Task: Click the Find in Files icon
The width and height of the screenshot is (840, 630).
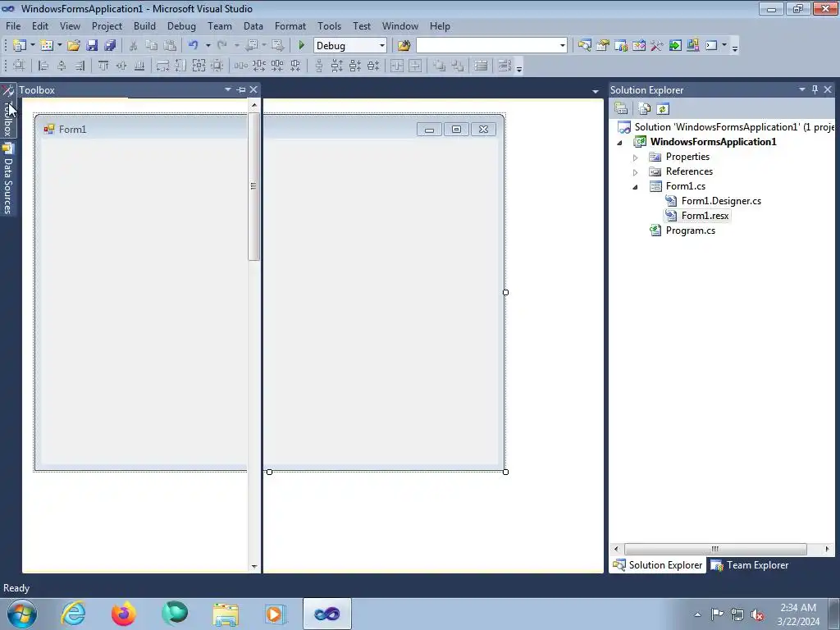Action: click(x=404, y=46)
